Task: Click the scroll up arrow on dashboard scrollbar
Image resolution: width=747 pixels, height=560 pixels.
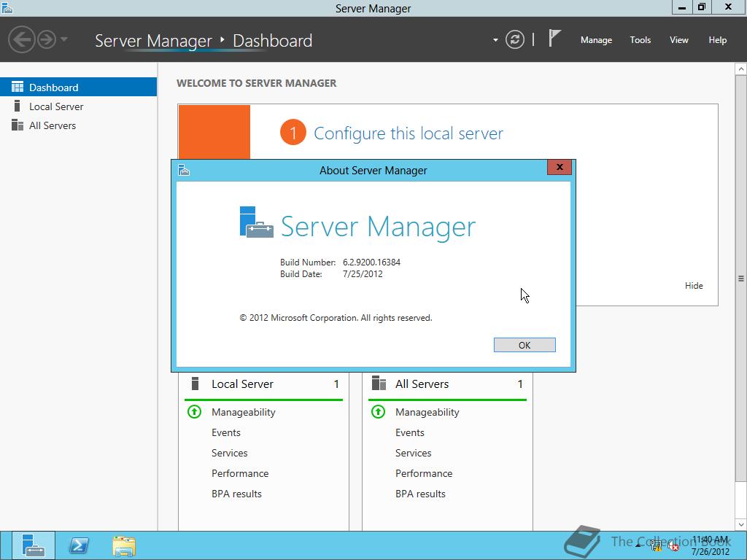Action: point(741,69)
